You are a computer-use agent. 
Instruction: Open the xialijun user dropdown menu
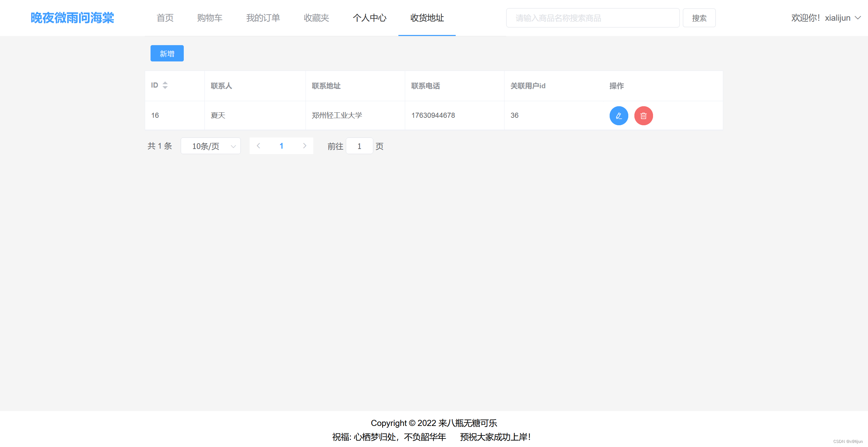click(826, 18)
